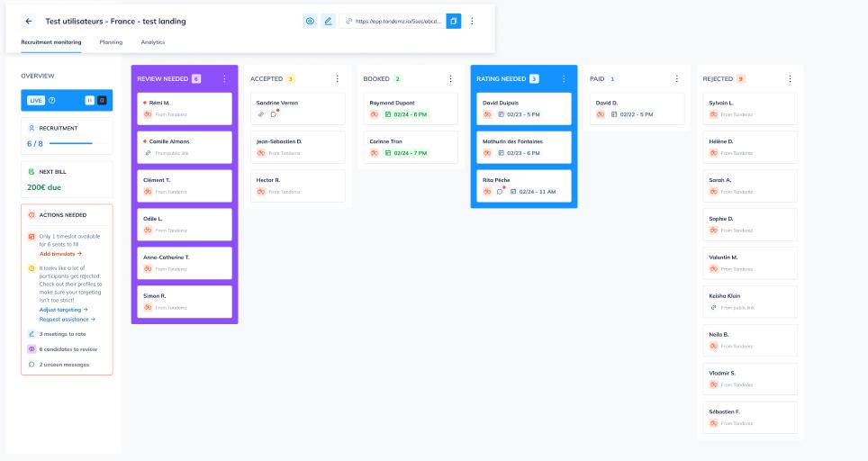Click the 200€ due amount
868x461 pixels.
pos(44,187)
